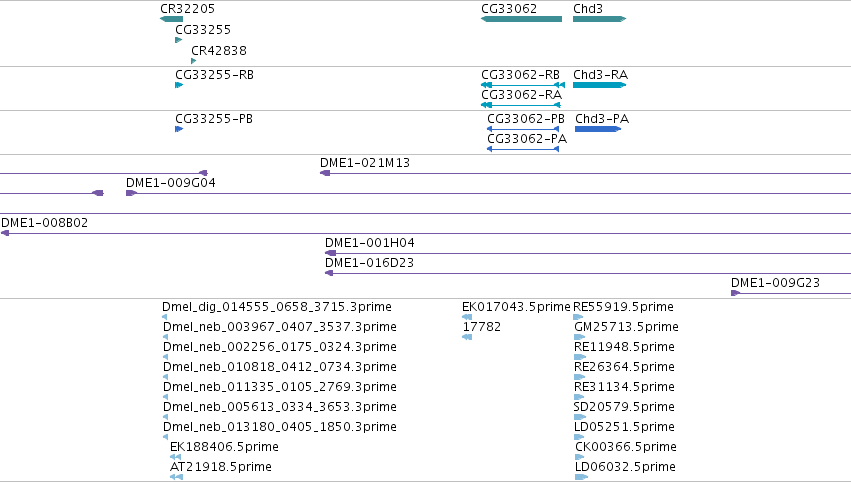Click the CG33255-PB protein label

click(x=214, y=118)
